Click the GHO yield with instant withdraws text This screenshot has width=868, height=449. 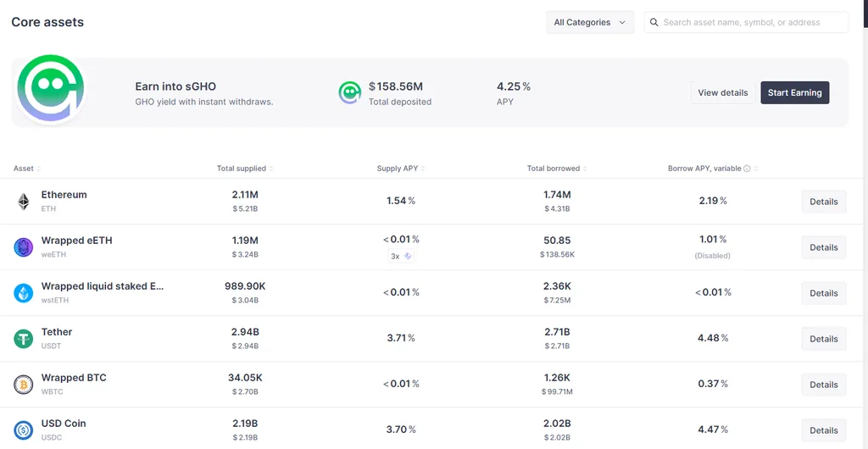pyautogui.click(x=204, y=102)
